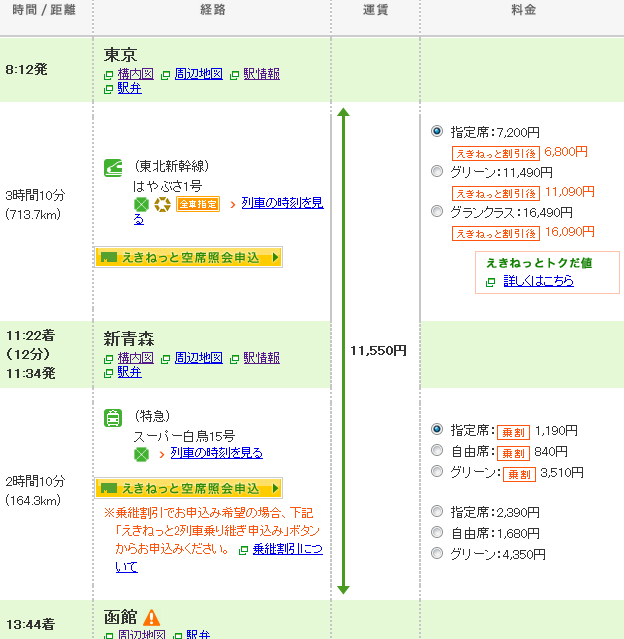Open 詳しくはこちら link in えきねっとトクだ値 box
624x639 pixels.
(x=538, y=281)
